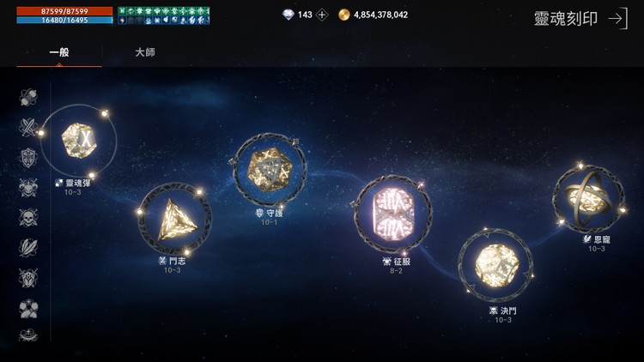
Task: Select the crossed swords sidebar category
Action: (28, 127)
